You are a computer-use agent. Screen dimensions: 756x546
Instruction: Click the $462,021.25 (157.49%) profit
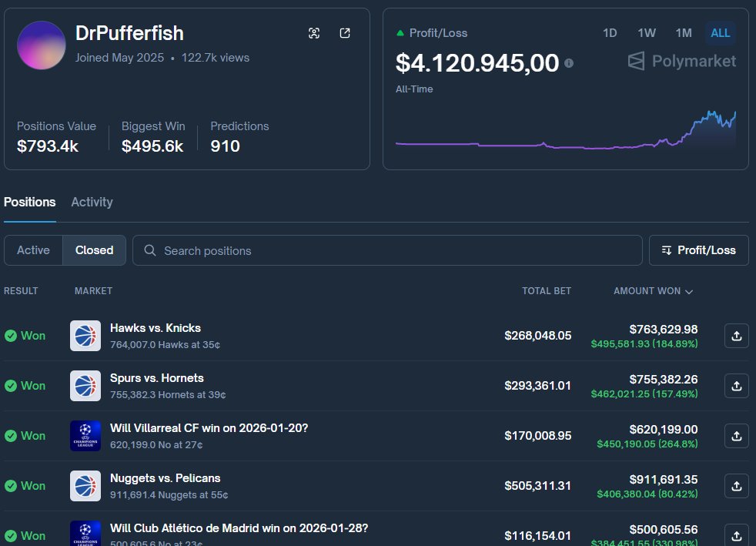644,394
